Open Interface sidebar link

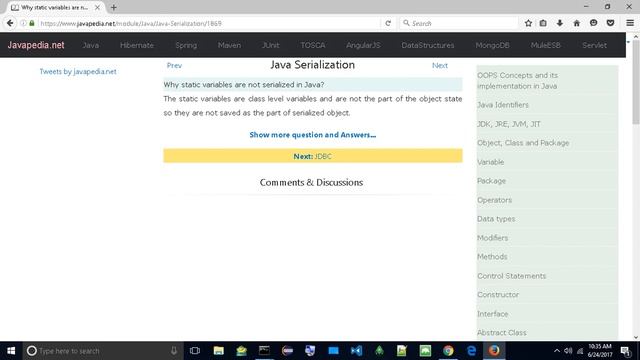coord(493,314)
